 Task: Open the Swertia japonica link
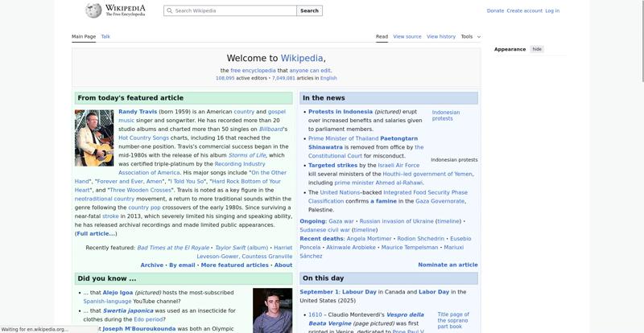128,310
